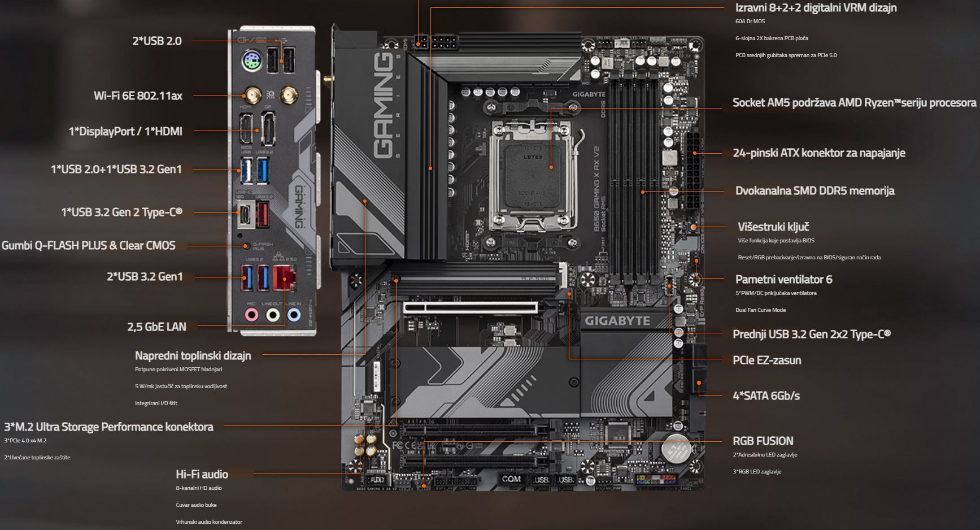Click the red 2.5 GbE LAN port
Viewport: 980px width, 530px height.
285,277
